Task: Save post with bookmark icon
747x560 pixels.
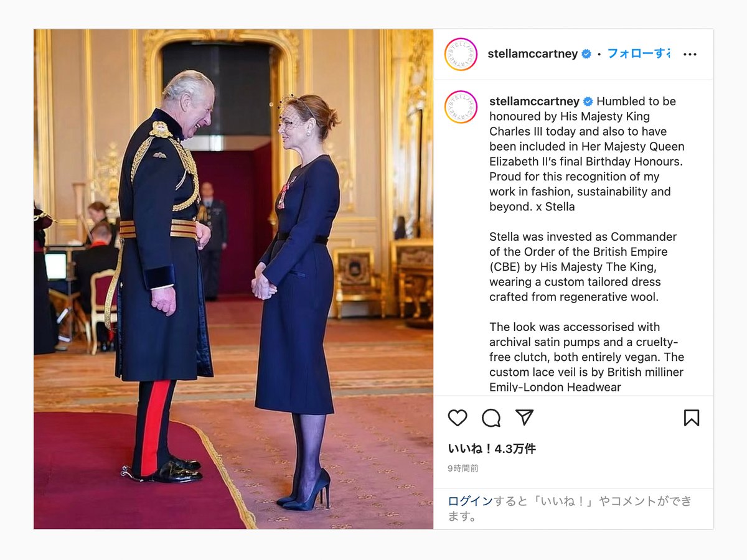Action: [x=692, y=418]
